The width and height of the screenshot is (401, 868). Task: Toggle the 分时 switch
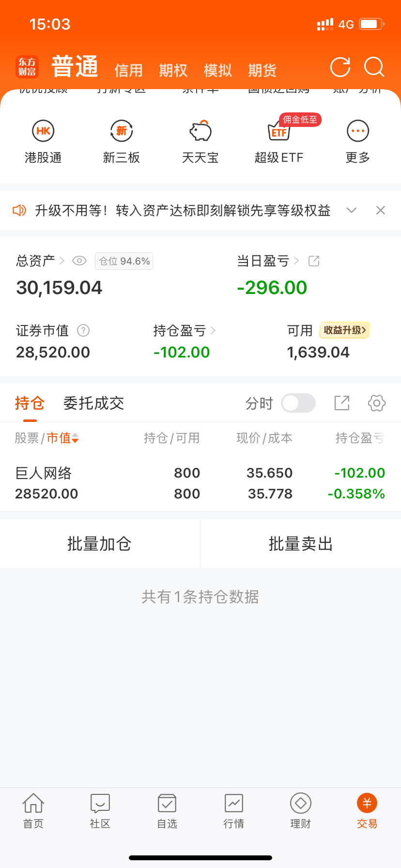tap(298, 403)
